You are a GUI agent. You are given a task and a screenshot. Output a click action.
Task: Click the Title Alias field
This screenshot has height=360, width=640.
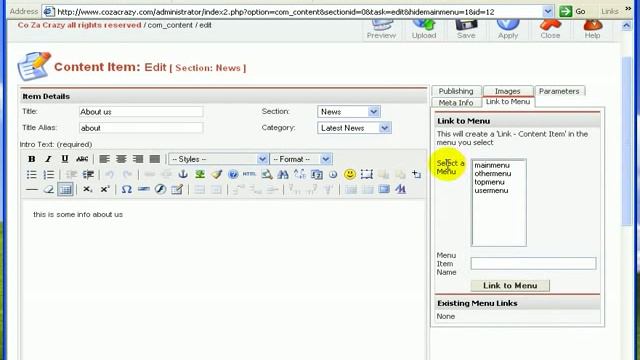tap(141, 128)
